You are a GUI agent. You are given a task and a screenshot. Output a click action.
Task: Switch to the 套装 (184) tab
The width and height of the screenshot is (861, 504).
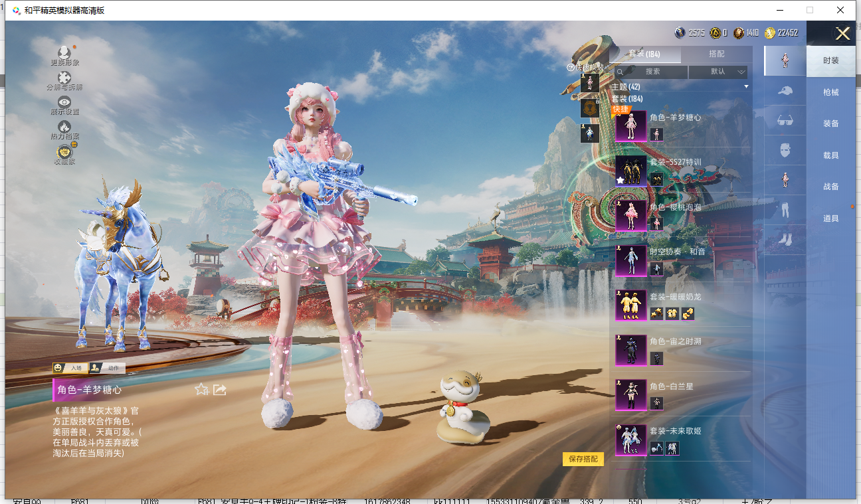pos(644,54)
